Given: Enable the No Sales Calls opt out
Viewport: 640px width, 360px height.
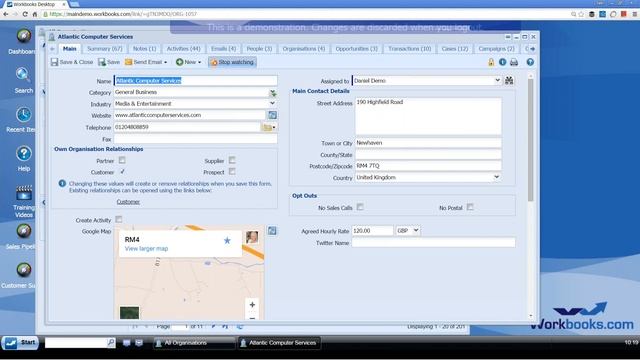Looking at the screenshot, I should pyautogui.click(x=360, y=207).
